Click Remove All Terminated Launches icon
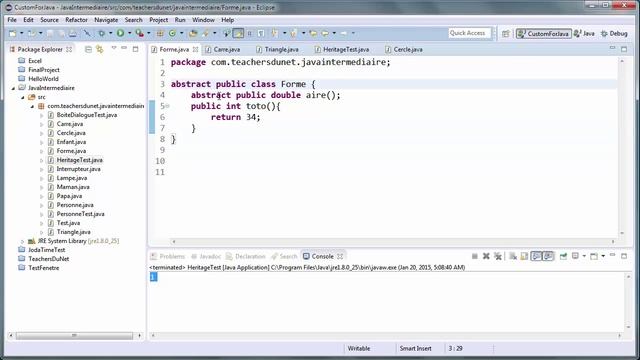The height and width of the screenshot is (360, 640). pyautogui.click(x=498, y=256)
